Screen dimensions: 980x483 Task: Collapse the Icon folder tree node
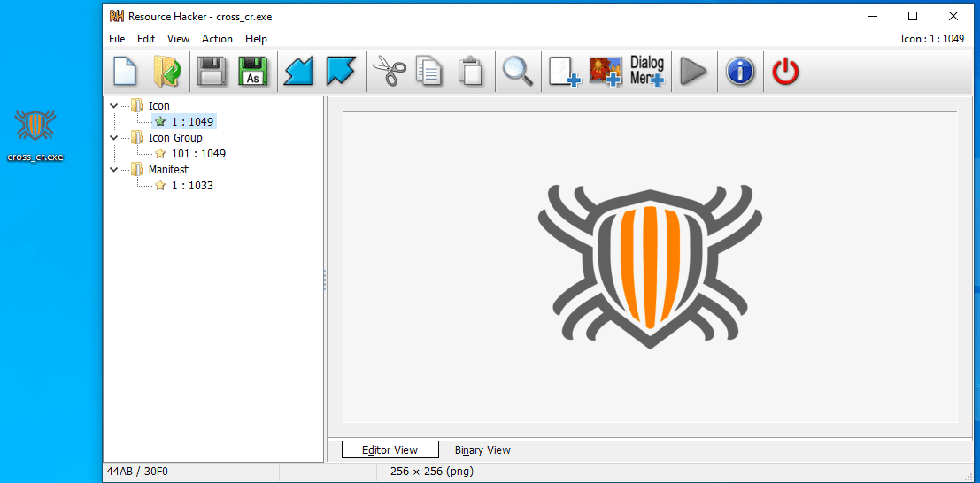pyautogui.click(x=113, y=106)
